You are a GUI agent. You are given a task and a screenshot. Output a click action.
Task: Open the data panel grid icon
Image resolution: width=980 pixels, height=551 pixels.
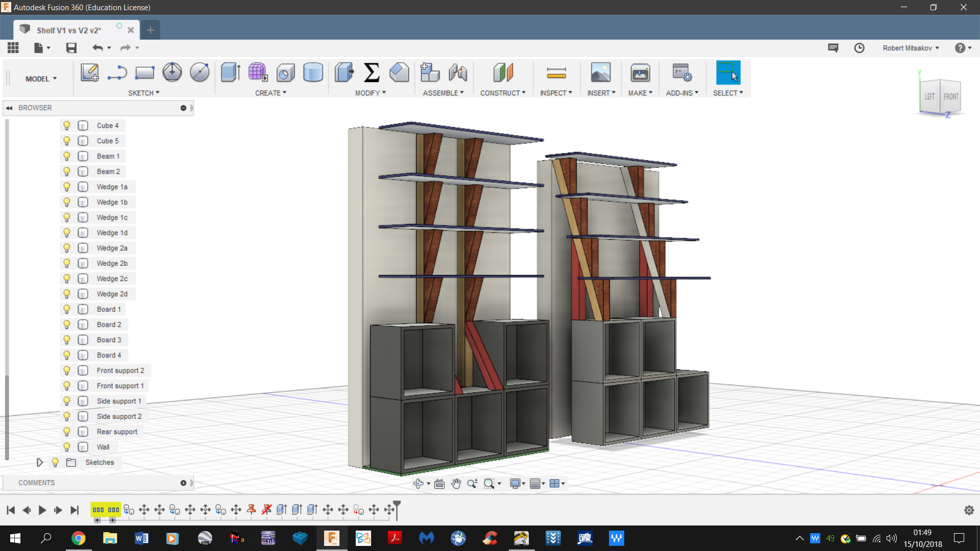point(13,48)
